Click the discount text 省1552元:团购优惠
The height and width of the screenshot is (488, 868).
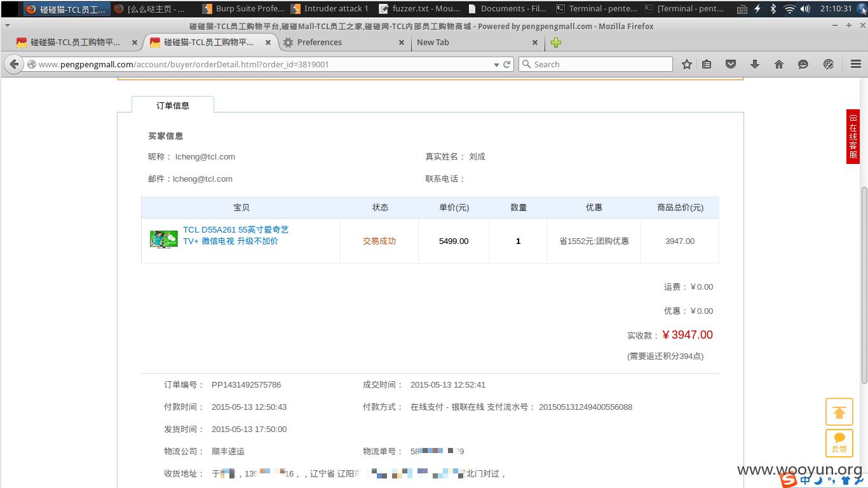tap(594, 241)
